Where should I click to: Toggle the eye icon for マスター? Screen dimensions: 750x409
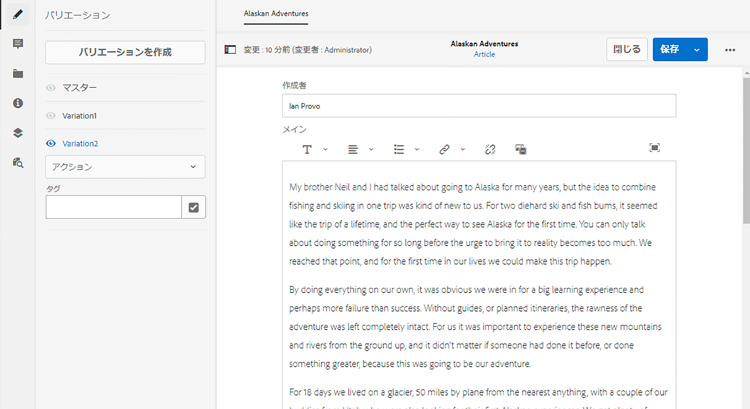click(51, 88)
